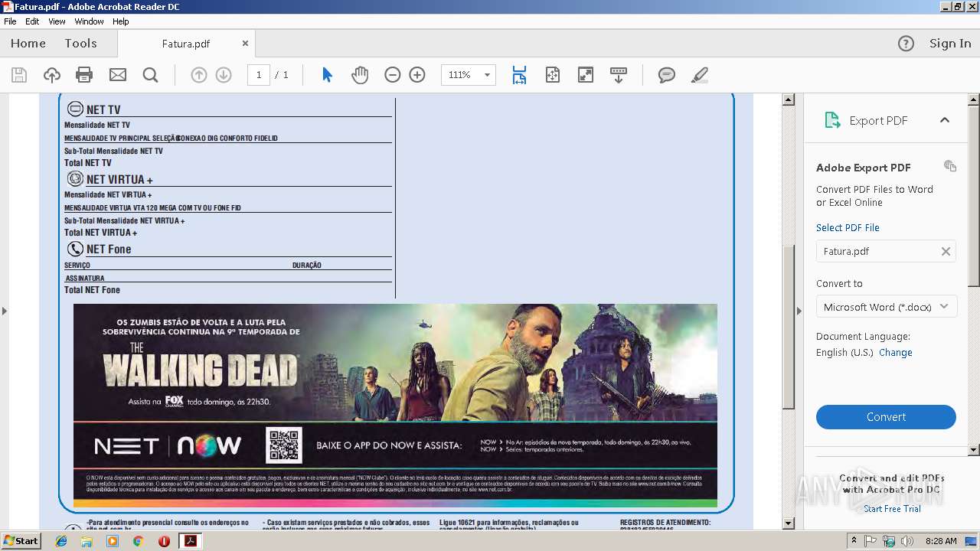Screen dimensions: 980x551
Task: Click the document scrollbar up arrow
Action: click(789, 99)
